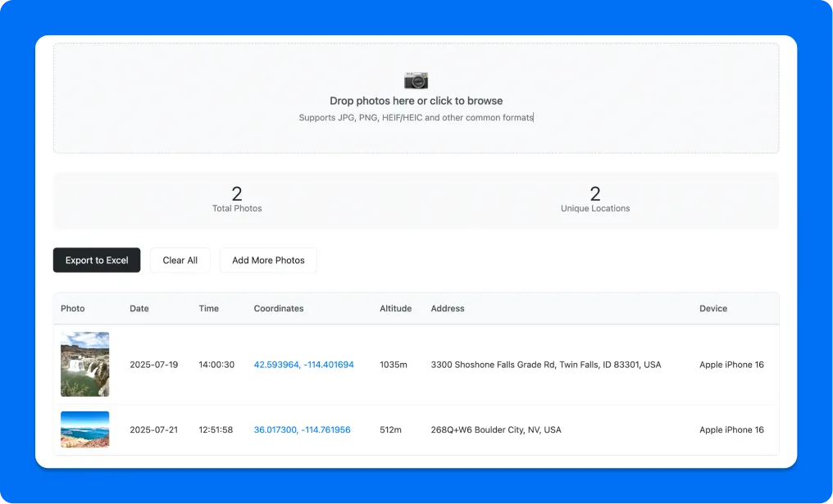This screenshot has height=504, width=833.
Task: Click Add More Photos
Action: pos(268,260)
